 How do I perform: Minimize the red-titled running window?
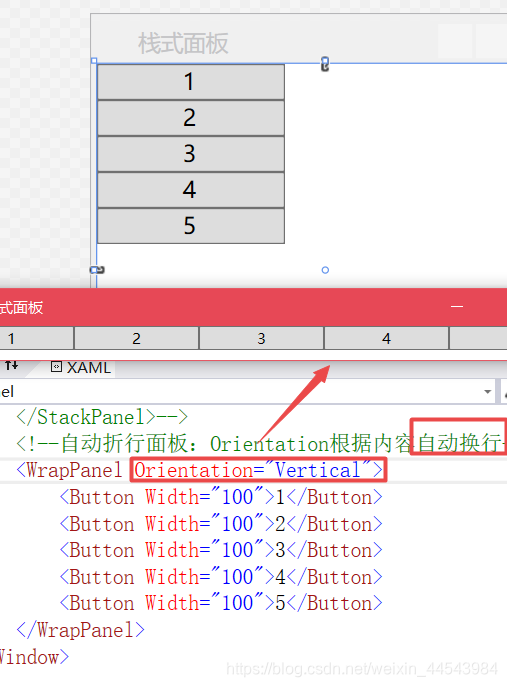457,307
